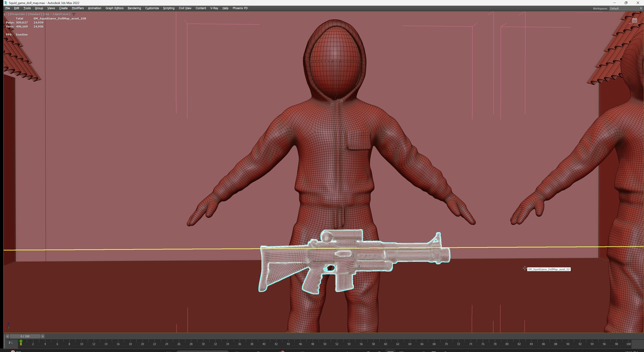Open the File menu

pos(8,8)
